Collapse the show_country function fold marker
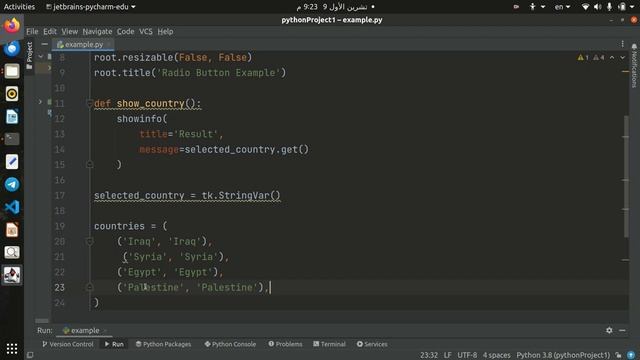Screen dimensions: 640x360 (x=90, y=104)
